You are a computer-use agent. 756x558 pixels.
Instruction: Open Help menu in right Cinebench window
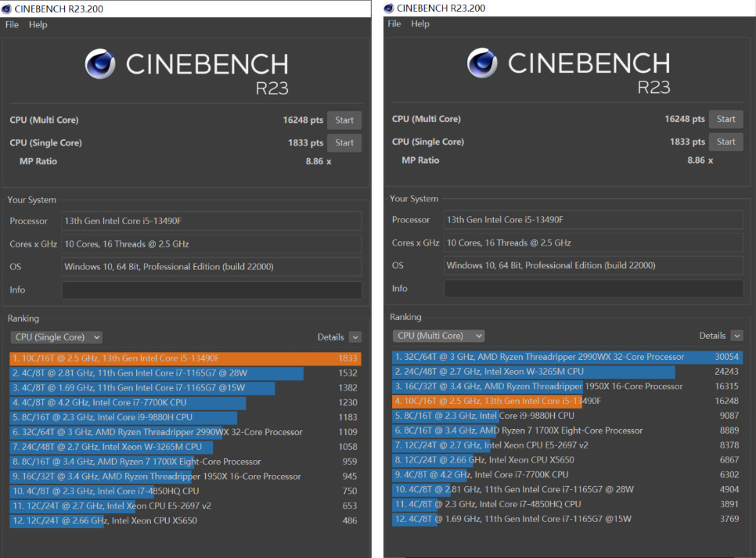(x=420, y=23)
